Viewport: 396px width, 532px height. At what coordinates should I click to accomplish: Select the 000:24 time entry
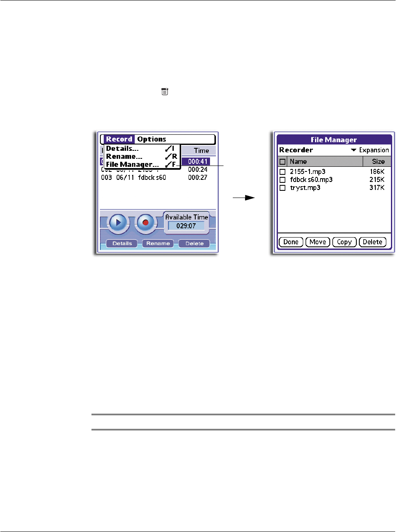[198, 169]
